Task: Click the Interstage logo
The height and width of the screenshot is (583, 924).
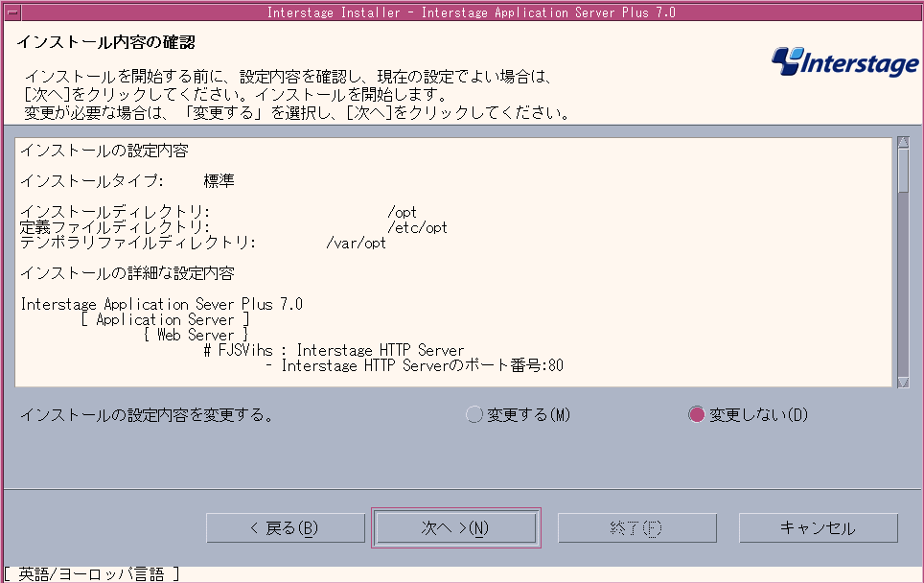Action: click(845, 62)
